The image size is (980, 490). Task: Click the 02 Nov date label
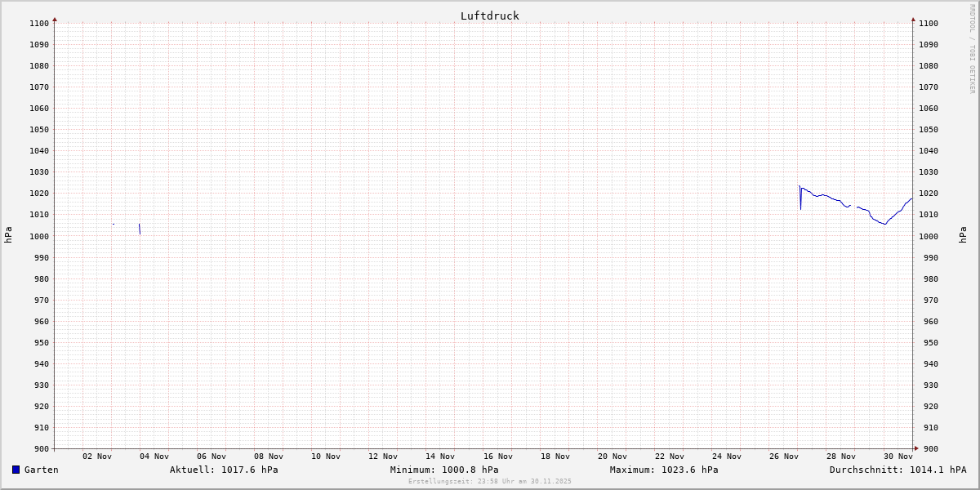(x=97, y=457)
